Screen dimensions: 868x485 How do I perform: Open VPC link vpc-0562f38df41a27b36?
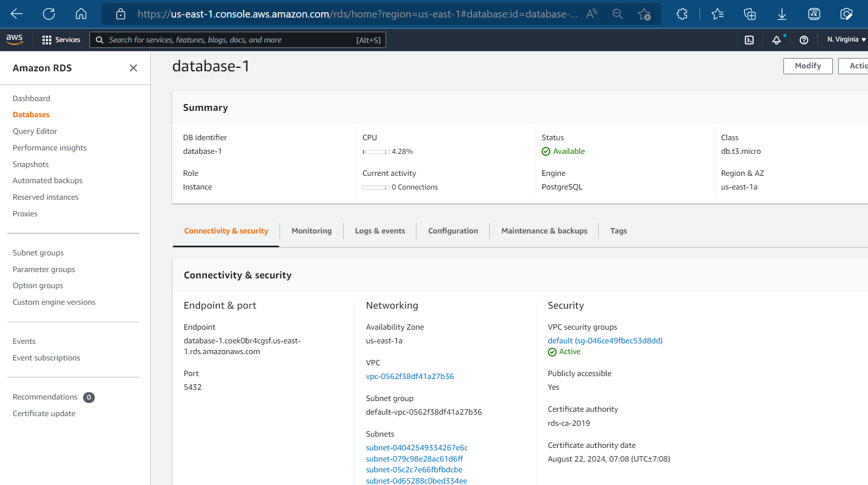coord(410,377)
